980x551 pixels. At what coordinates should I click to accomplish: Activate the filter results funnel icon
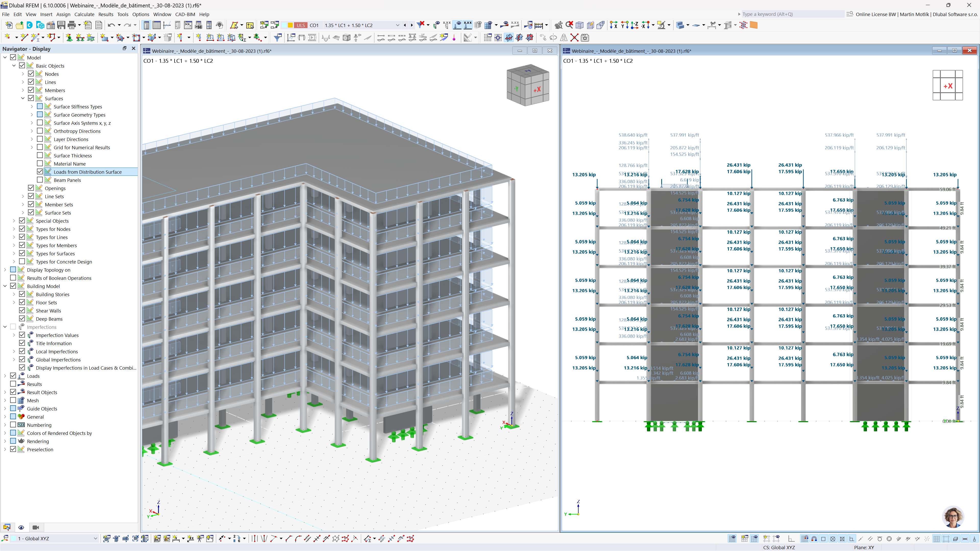(278, 38)
